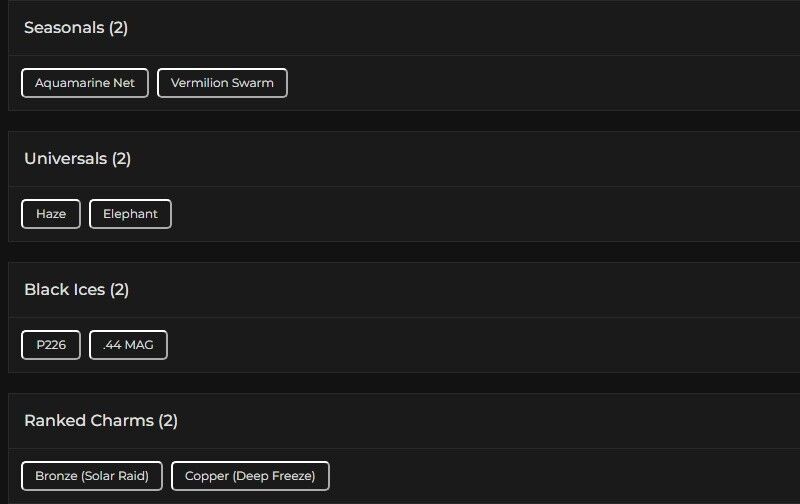The width and height of the screenshot is (800, 504).
Task: Pick the P226 Black Ice tag
Action: tap(51, 345)
